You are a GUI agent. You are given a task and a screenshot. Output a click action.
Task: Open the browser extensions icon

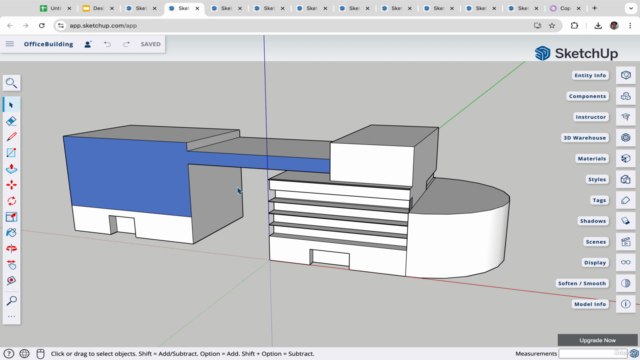click(x=574, y=26)
